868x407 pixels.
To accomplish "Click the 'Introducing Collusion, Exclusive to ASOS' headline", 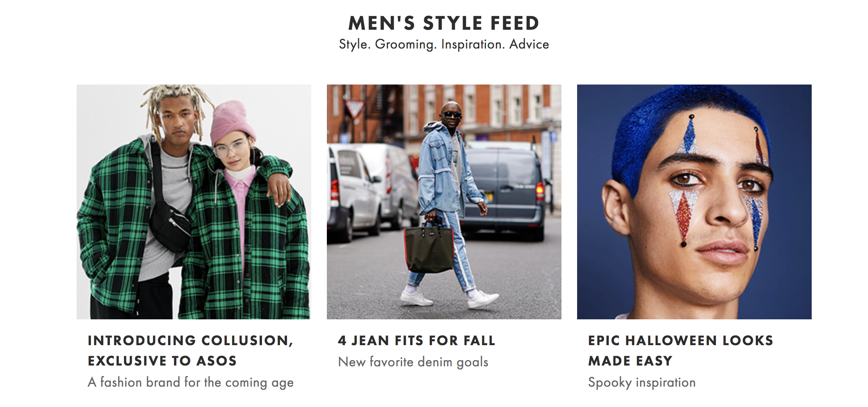I will coord(190,350).
